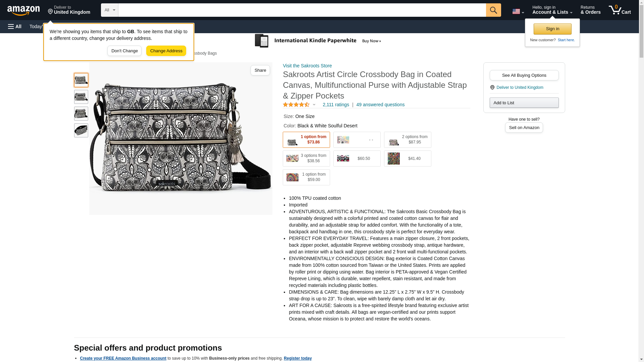
Task: Open the 49 answered questions link
Action: pyautogui.click(x=380, y=105)
